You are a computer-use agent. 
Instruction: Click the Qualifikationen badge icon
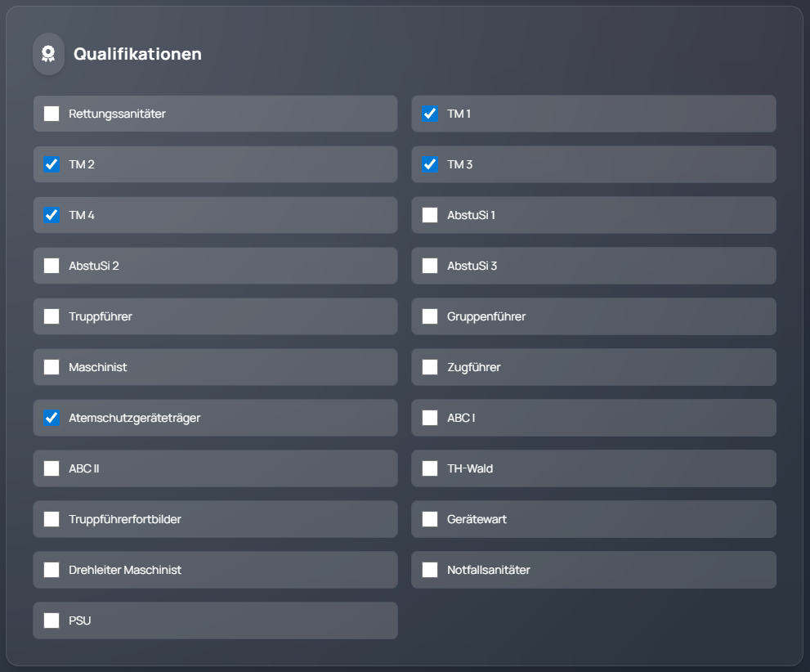47,53
